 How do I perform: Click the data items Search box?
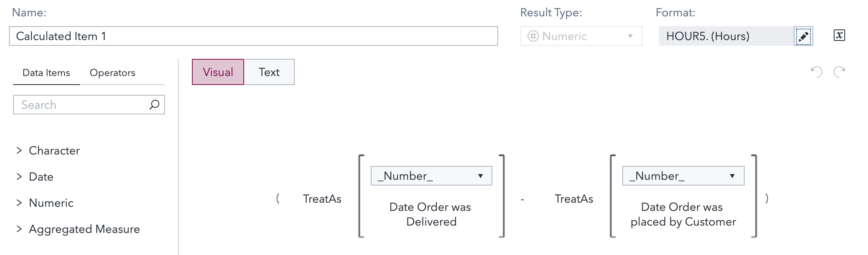82,105
